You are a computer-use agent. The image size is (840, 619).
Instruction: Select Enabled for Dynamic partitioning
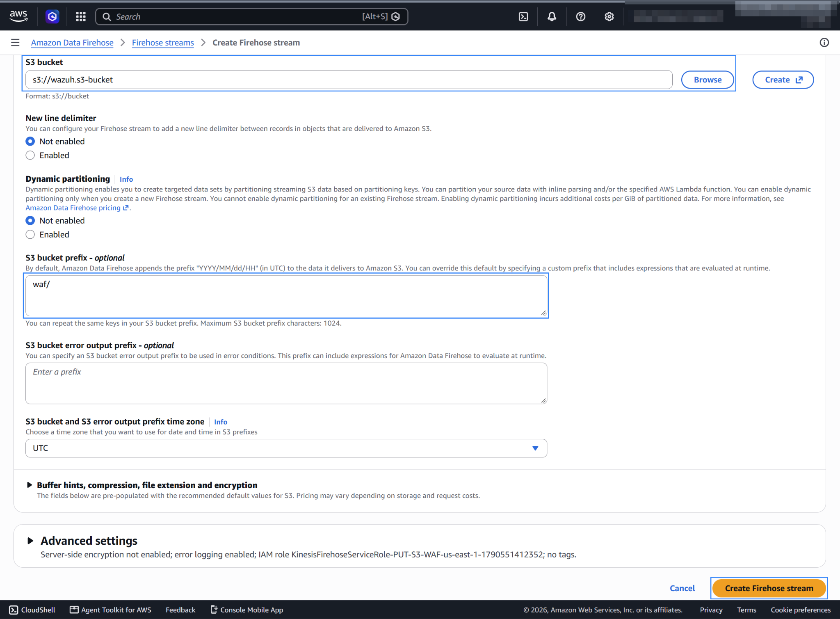click(30, 235)
